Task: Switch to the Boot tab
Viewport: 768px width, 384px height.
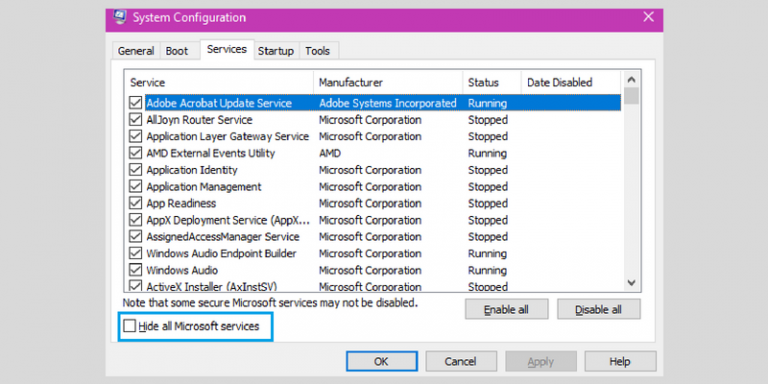Action: pyautogui.click(x=177, y=51)
